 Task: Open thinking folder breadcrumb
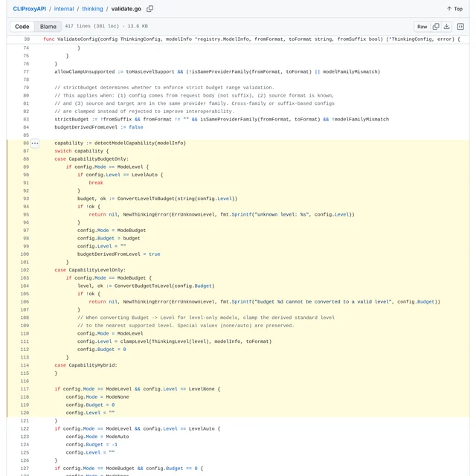(x=92, y=9)
